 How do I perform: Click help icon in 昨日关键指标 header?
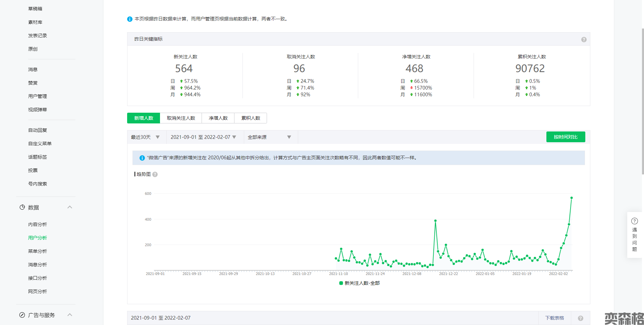point(584,40)
